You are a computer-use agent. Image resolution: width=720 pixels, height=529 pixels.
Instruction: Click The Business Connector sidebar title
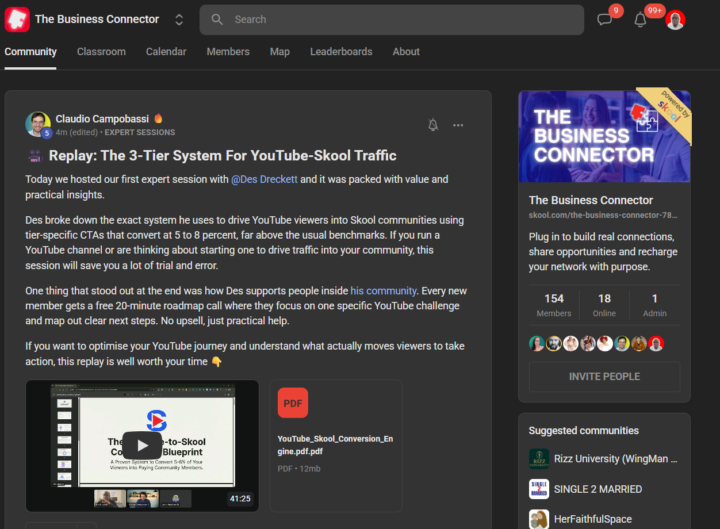click(x=591, y=200)
